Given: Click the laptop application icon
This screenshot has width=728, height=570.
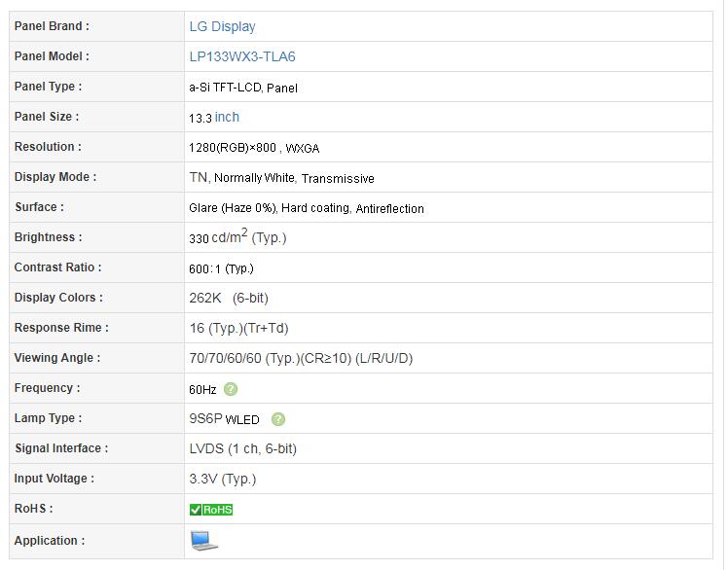Looking at the screenshot, I should click(x=203, y=541).
